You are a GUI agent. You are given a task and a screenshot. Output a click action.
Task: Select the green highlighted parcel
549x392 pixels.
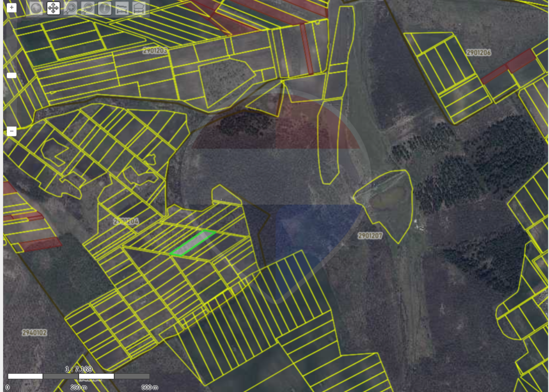pyautogui.click(x=193, y=243)
